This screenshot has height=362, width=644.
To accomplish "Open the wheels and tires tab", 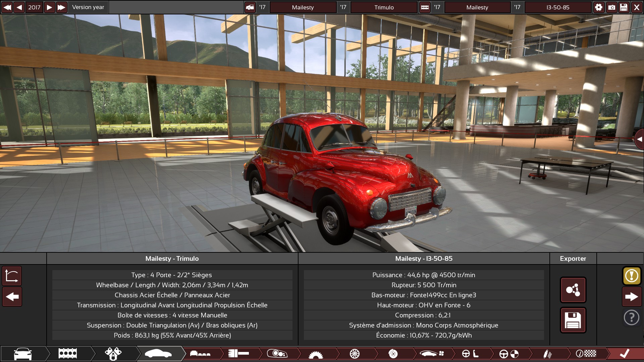I will [x=355, y=354].
